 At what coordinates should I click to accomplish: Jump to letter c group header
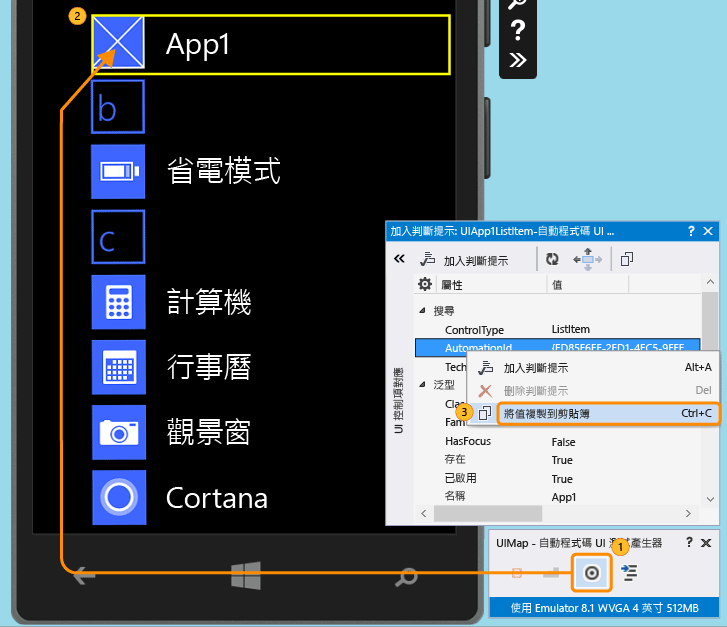118,237
